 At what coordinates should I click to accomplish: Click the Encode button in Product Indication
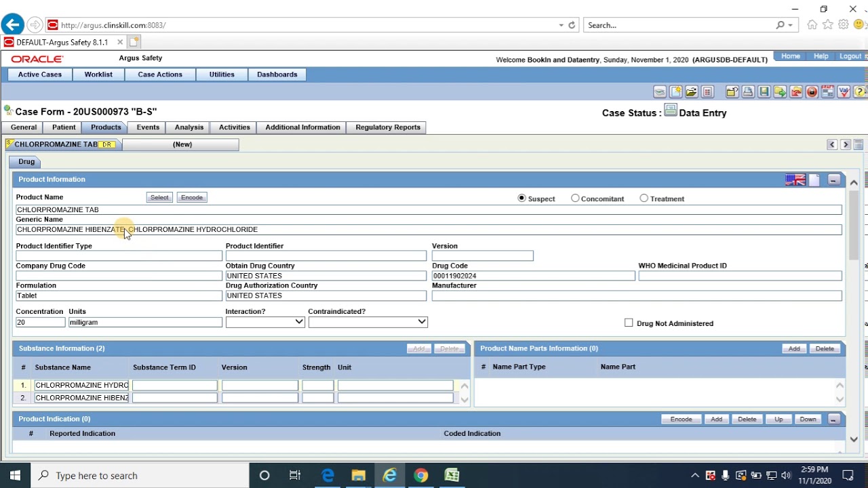point(681,419)
